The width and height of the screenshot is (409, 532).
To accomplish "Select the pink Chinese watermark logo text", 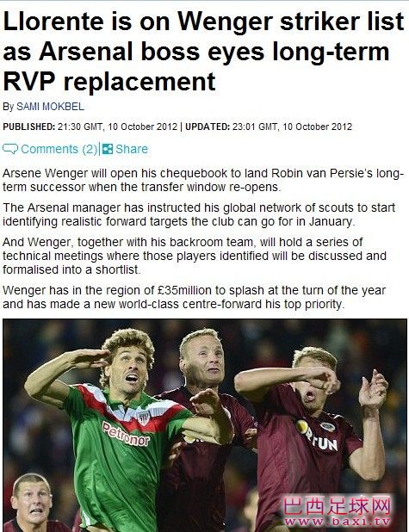I will [337, 507].
